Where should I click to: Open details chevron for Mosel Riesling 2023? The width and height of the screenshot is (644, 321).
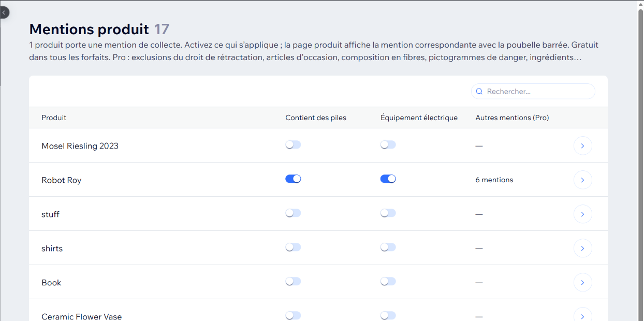click(583, 146)
